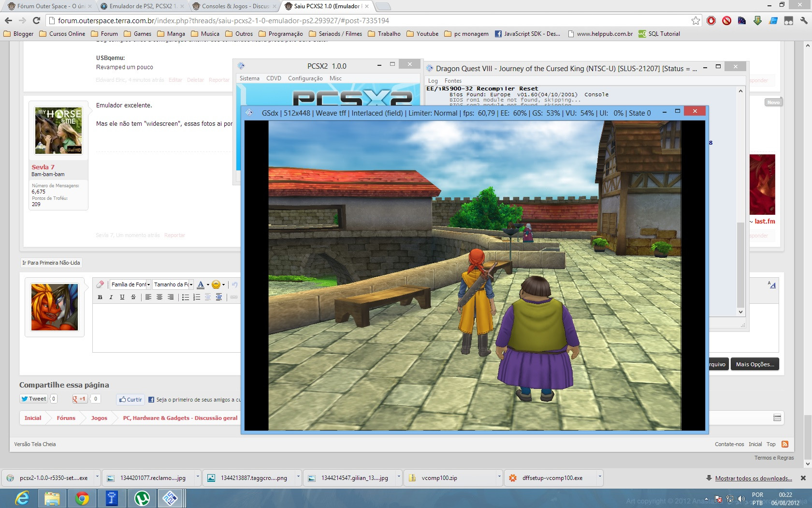Click inside the reply message text area
Viewport: 812px width, 508px height.
pyautogui.click(x=167, y=328)
